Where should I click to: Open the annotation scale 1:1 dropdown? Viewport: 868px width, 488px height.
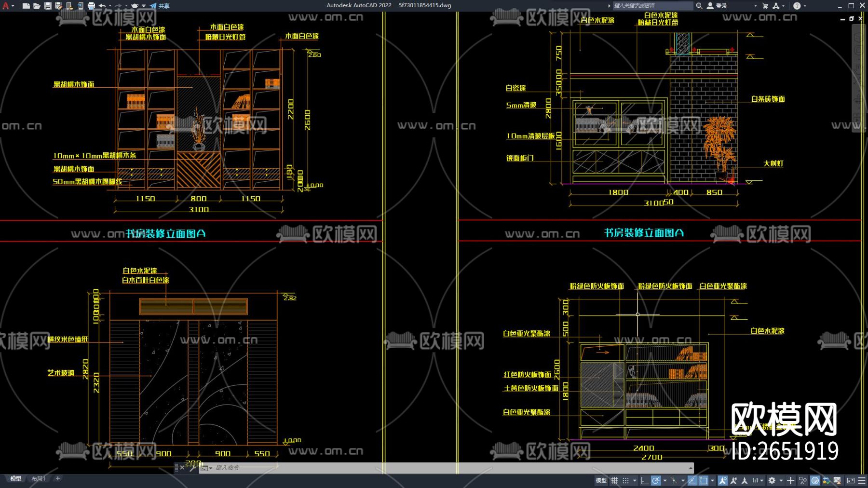(x=758, y=480)
